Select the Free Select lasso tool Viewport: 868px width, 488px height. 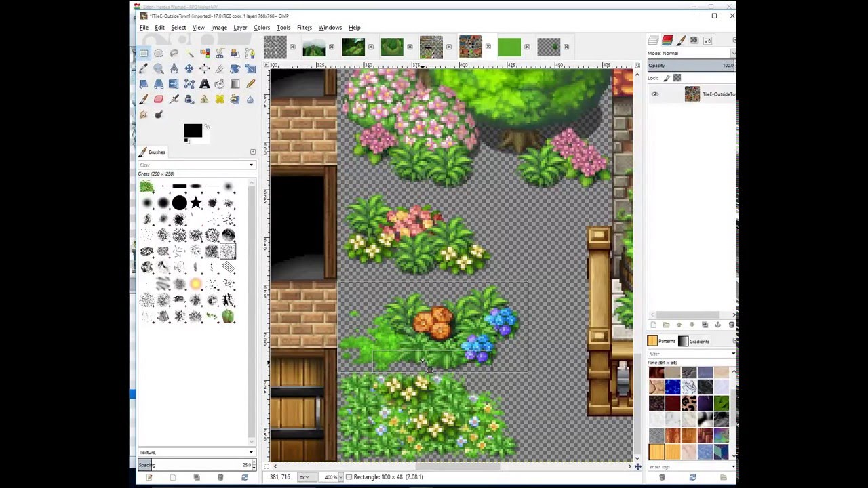pos(174,53)
